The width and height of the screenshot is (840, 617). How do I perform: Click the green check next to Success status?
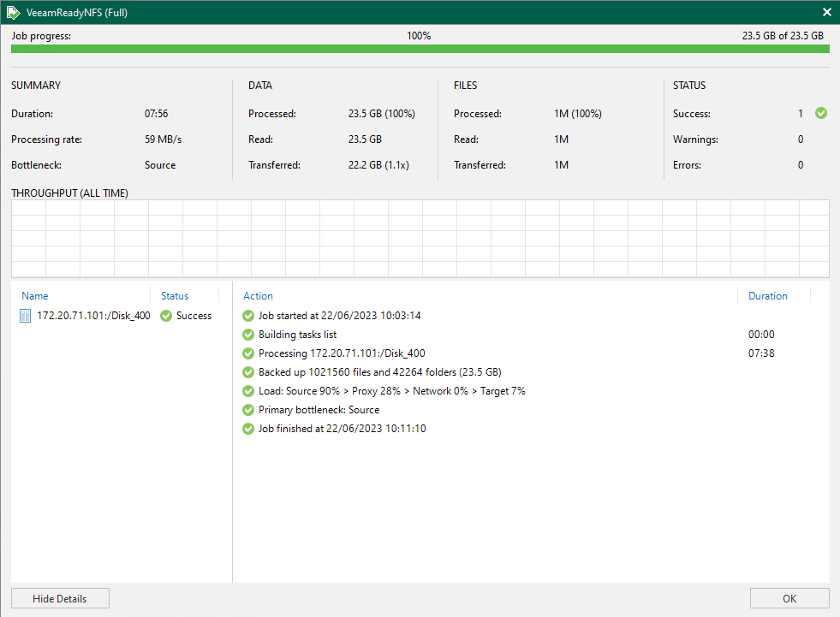[x=166, y=316]
